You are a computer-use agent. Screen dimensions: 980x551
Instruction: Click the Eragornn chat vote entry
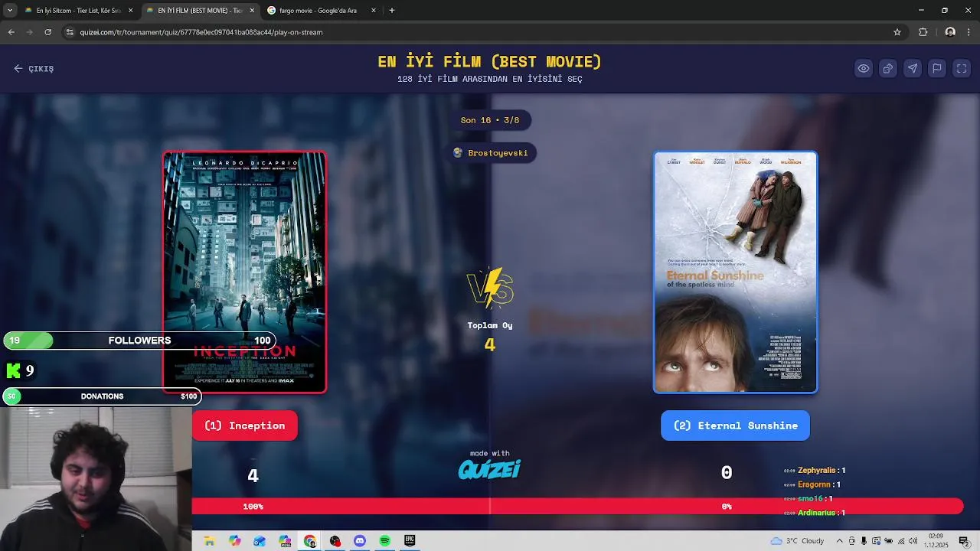pyautogui.click(x=812, y=484)
